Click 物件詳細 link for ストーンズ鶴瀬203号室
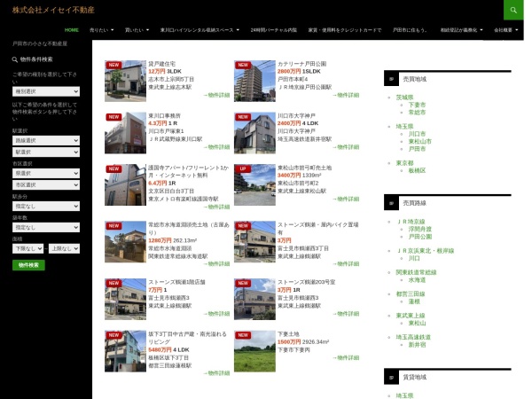This screenshot has width=532, height=399. coord(346,314)
